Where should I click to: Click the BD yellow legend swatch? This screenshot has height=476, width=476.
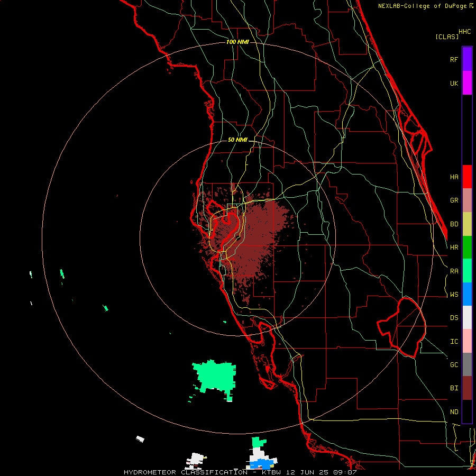click(x=467, y=224)
